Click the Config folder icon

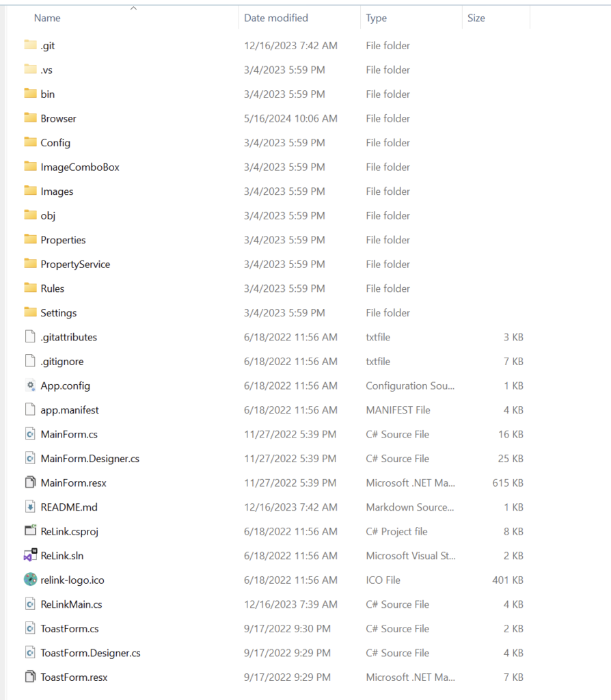[30, 142]
